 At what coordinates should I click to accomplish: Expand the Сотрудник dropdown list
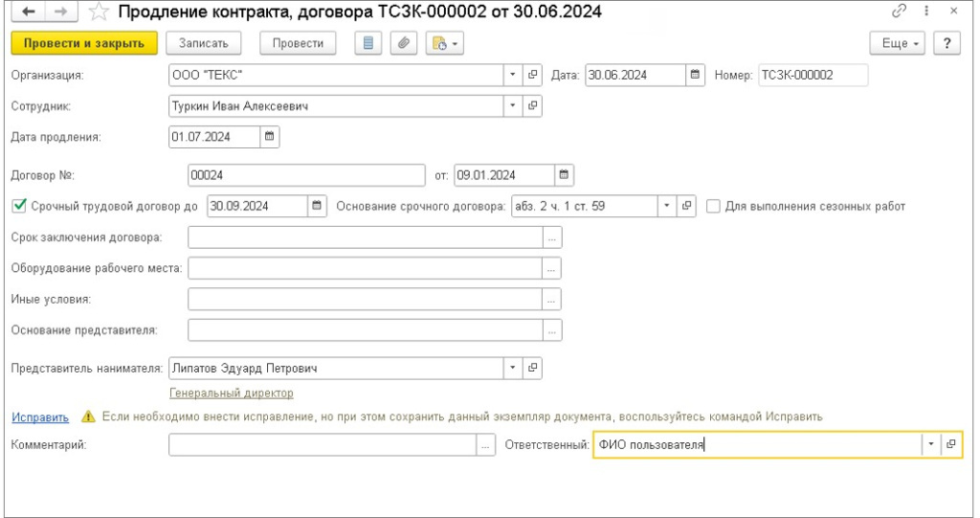pyautogui.click(x=512, y=105)
